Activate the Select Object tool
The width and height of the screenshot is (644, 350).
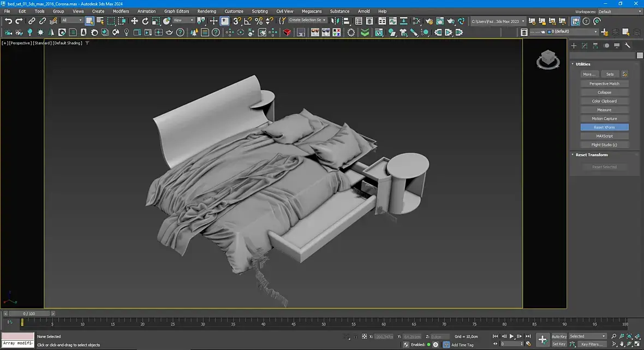click(90, 21)
